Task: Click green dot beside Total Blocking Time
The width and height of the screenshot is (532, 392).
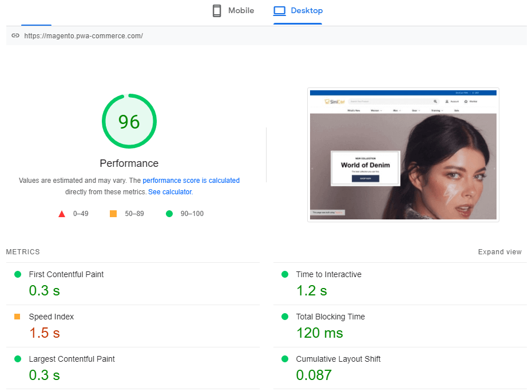Action: 285,317
